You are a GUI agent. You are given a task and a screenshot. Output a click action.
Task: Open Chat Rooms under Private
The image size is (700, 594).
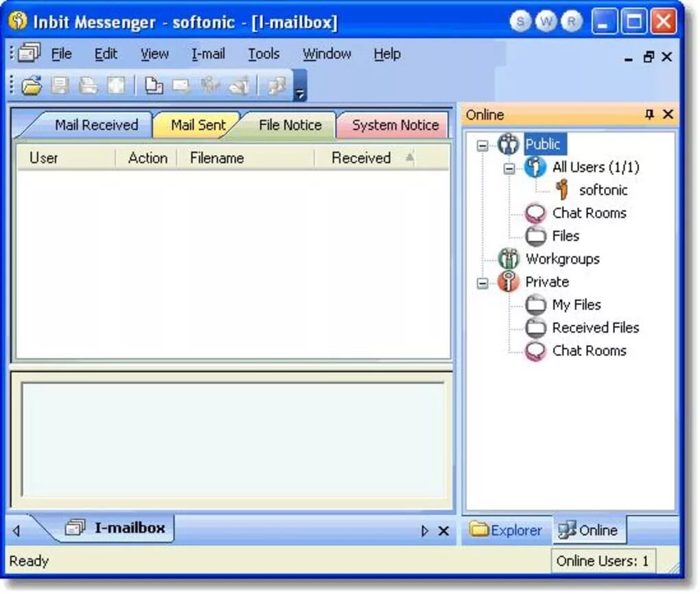590,351
